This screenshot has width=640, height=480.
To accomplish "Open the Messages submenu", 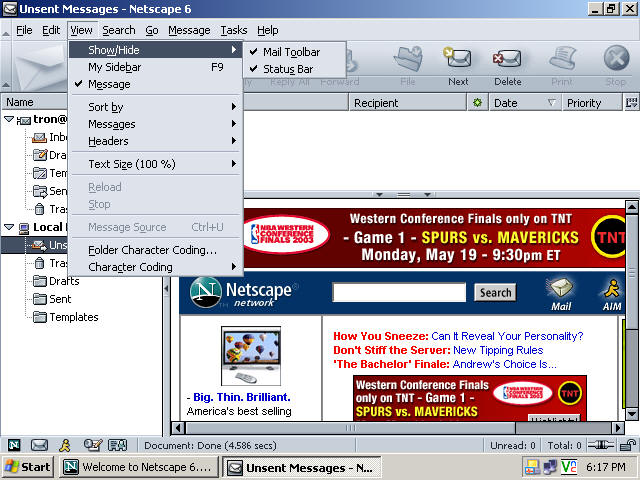I will 156,124.
